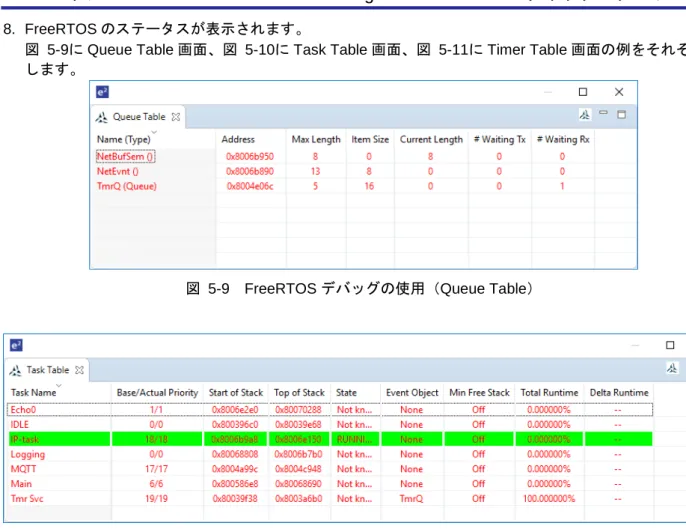Select the highlighted IP-task row

(x=330, y=439)
